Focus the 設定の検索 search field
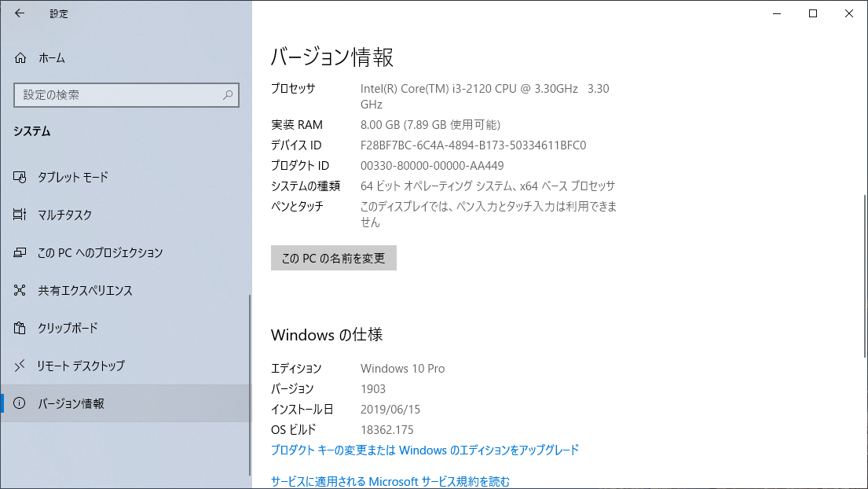The image size is (868, 489). coord(118,95)
